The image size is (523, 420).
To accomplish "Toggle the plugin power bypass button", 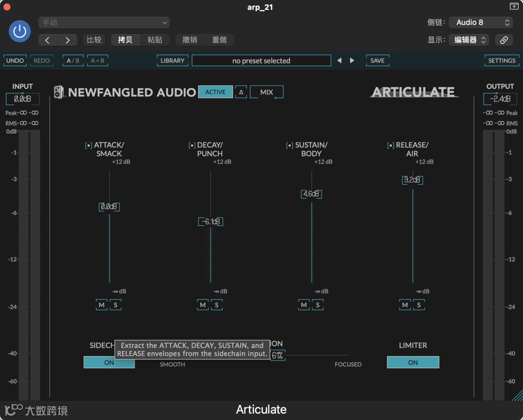I will pos(20,31).
